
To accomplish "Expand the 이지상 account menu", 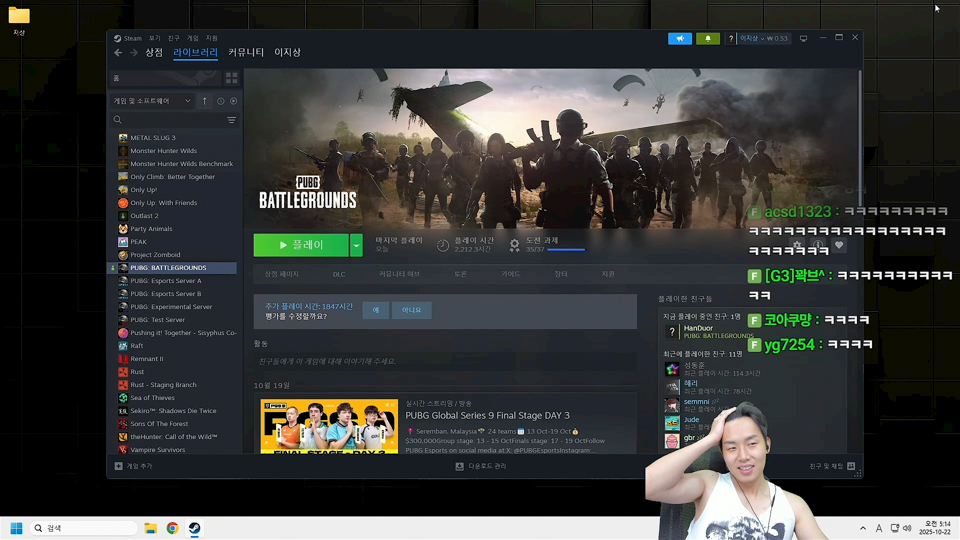I will (x=763, y=38).
